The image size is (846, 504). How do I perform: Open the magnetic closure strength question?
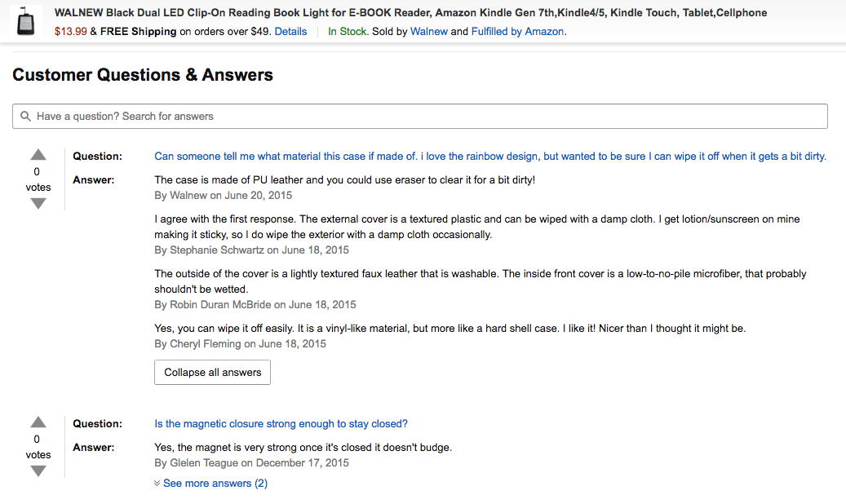[x=281, y=423]
